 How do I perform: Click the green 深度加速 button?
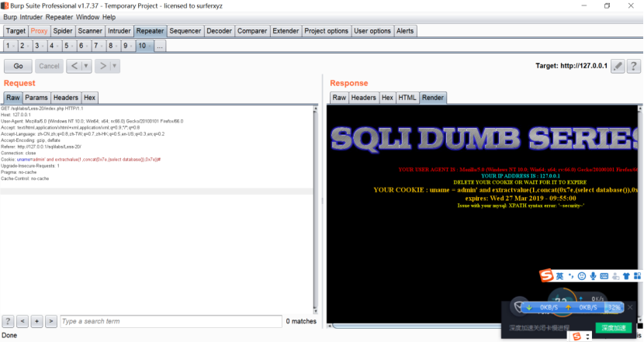click(x=614, y=327)
